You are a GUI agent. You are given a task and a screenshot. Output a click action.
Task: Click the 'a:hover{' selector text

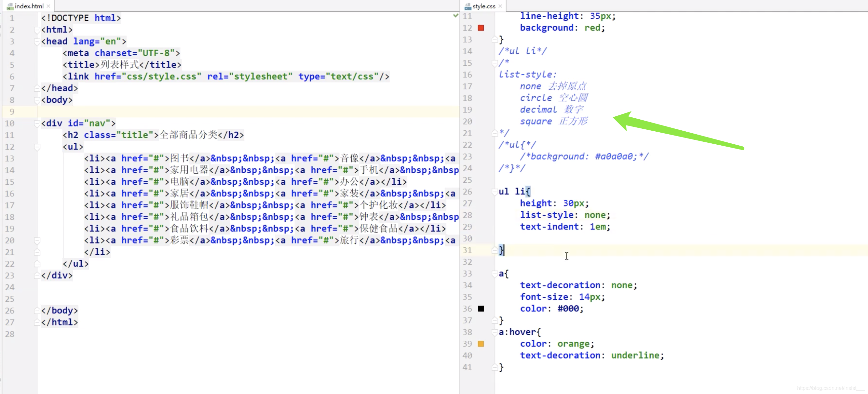520,332
